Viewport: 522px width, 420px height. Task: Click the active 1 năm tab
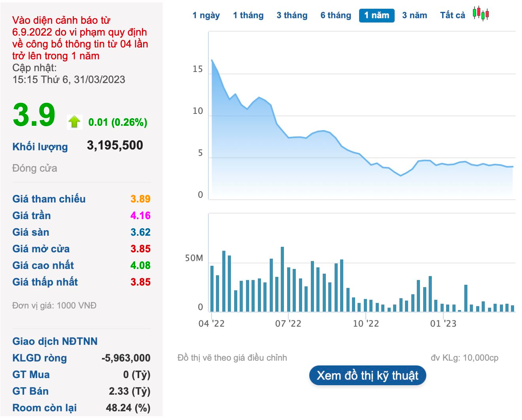click(x=376, y=15)
